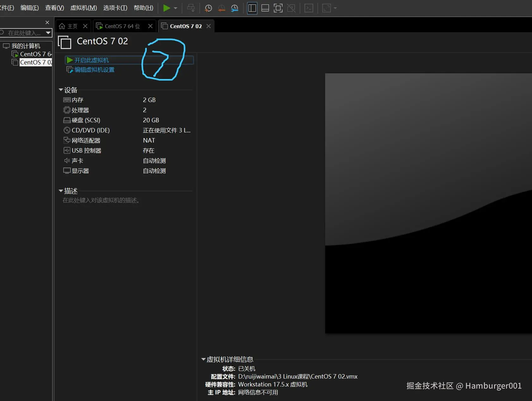532x401 pixels.
Task: Click the take snapshot toolbar icon
Action: [208, 8]
